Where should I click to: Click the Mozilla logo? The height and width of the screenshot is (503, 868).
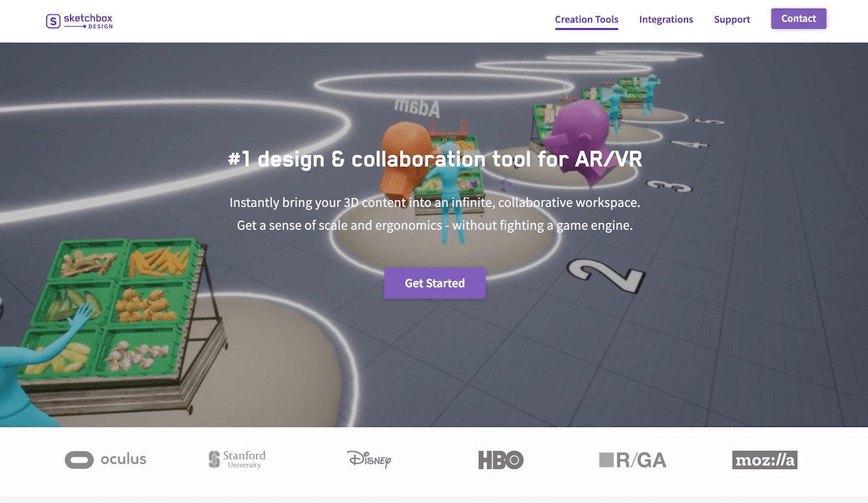coord(765,460)
